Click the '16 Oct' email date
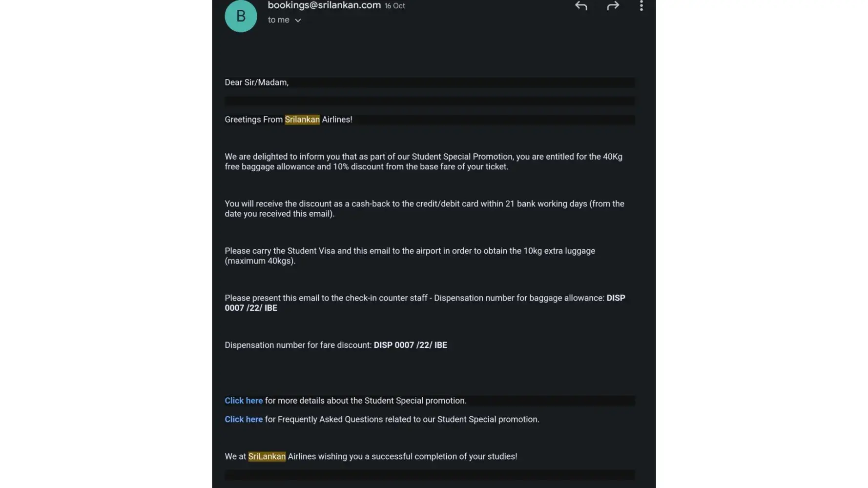Screen dimensions: 868x488 (394, 6)
